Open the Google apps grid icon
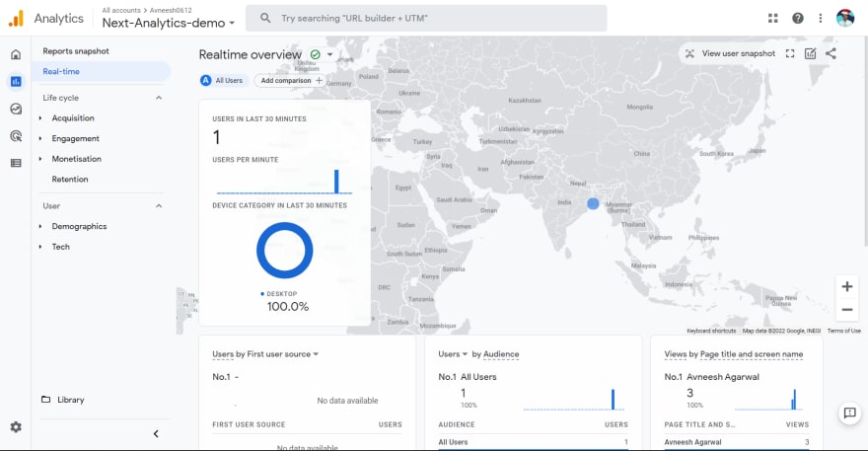Viewport: 868px width, 451px height. [x=772, y=19]
